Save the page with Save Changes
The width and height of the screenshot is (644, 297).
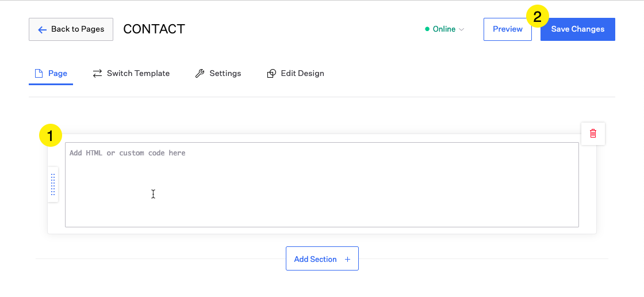coord(577,29)
